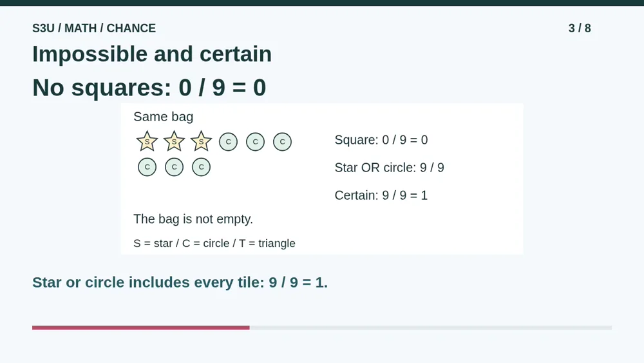Click the third star tile
This screenshot has height=363, width=644.
(201, 141)
